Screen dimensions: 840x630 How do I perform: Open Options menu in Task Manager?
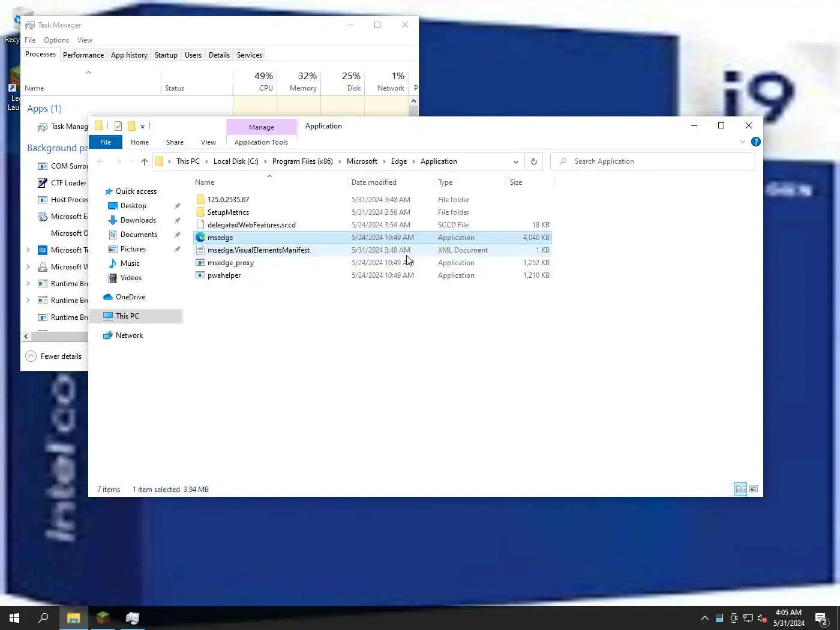pos(56,40)
